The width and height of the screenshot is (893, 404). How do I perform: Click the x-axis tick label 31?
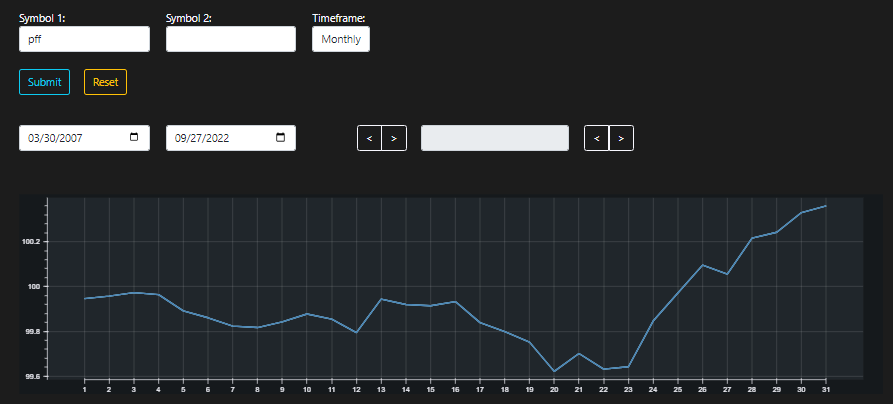pos(826,389)
